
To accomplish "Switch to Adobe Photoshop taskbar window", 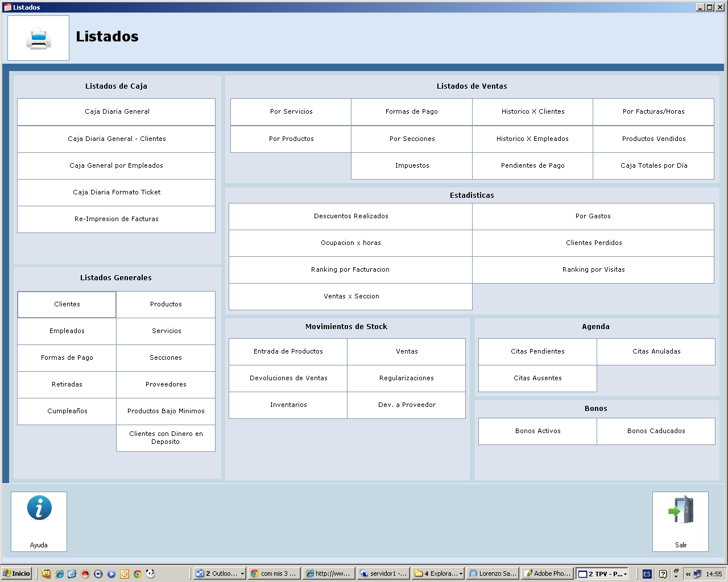I will pyautogui.click(x=547, y=573).
